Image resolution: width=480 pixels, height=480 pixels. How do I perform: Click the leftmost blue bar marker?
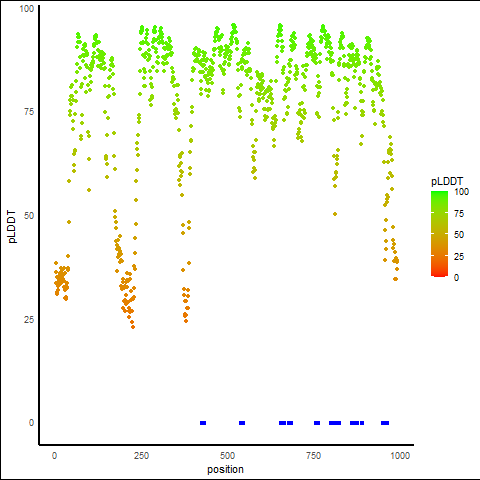click(203, 423)
